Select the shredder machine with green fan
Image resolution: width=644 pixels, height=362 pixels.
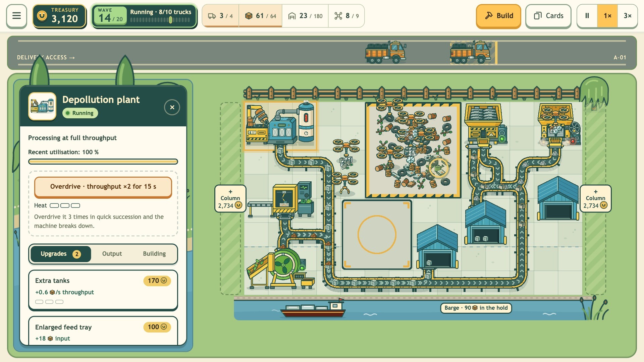tap(281, 268)
